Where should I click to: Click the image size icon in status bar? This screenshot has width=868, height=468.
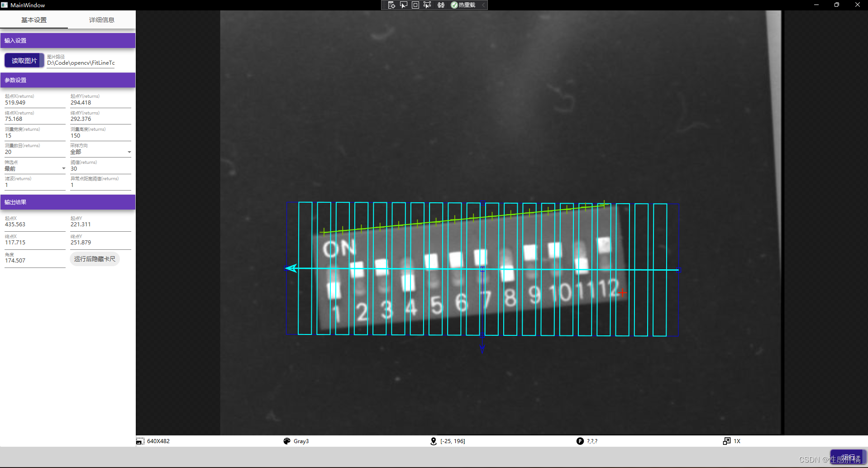coord(140,441)
